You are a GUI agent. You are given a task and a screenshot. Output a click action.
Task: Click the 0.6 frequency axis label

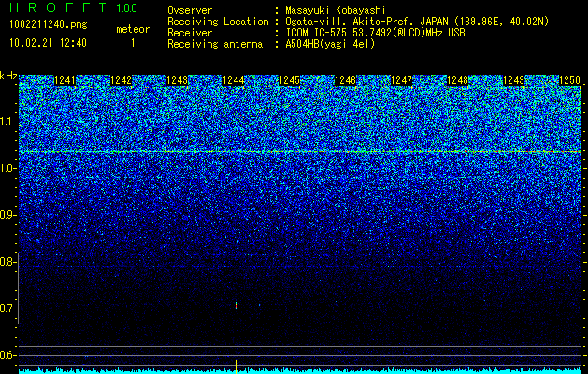click(8, 355)
